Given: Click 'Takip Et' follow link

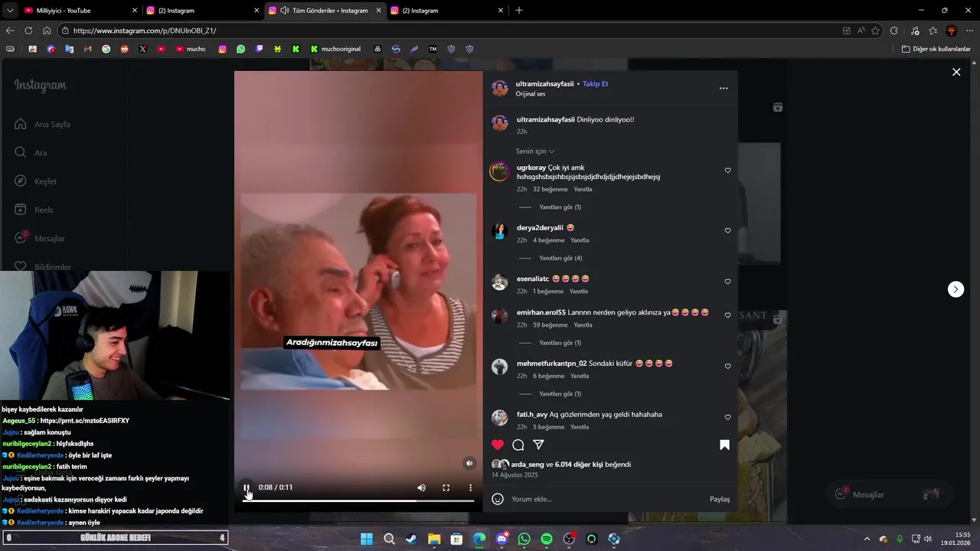Looking at the screenshot, I should pyautogui.click(x=595, y=84).
